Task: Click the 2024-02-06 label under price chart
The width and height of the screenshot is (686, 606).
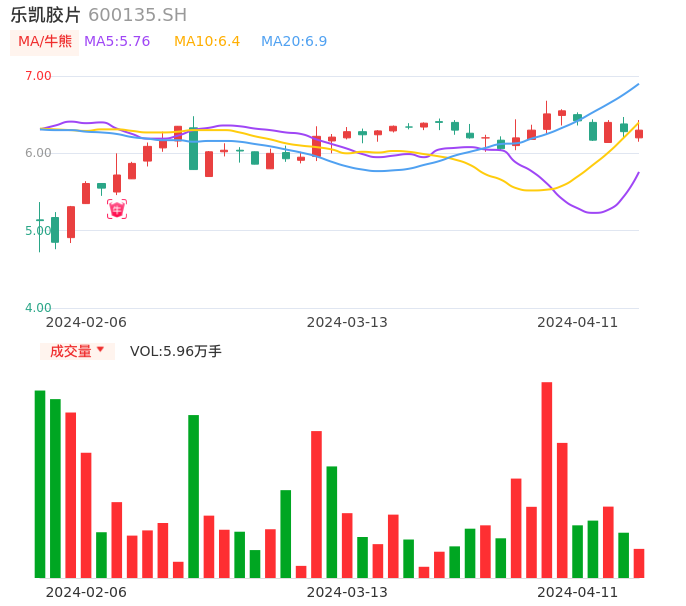Action: (x=86, y=322)
